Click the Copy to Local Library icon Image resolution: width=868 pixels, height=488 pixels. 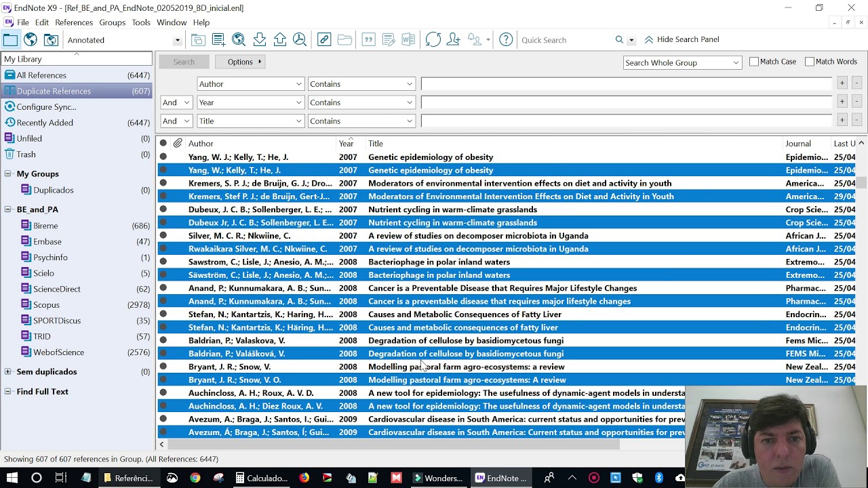pyautogui.click(x=198, y=40)
